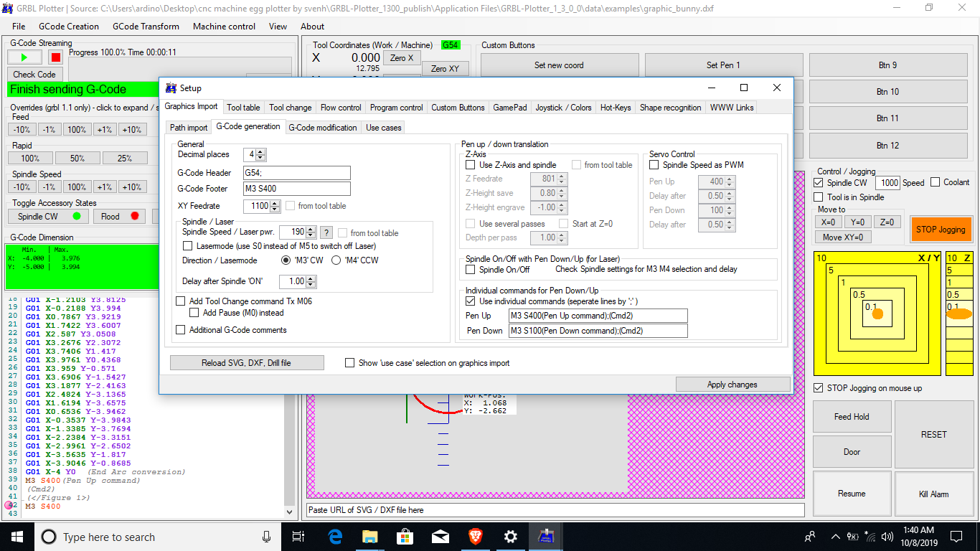Open File Explorer from the taskbar
The height and width of the screenshot is (551, 980).
[x=369, y=537]
